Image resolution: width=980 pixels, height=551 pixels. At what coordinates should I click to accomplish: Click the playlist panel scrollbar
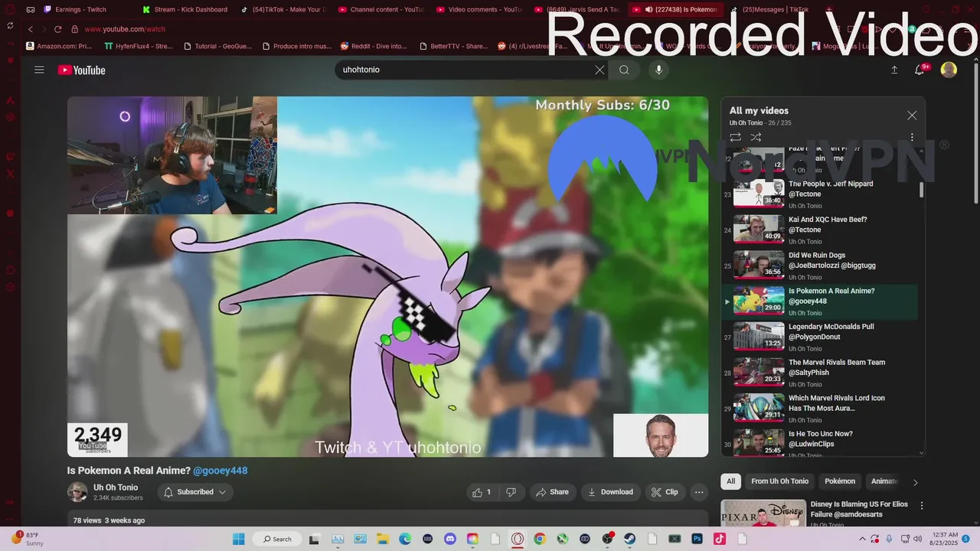(x=921, y=190)
